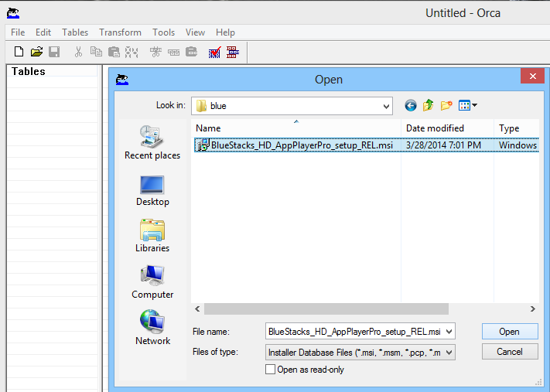Click the scroll right arrow in file list
The width and height of the screenshot is (550, 392).
(x=532, y=309)
